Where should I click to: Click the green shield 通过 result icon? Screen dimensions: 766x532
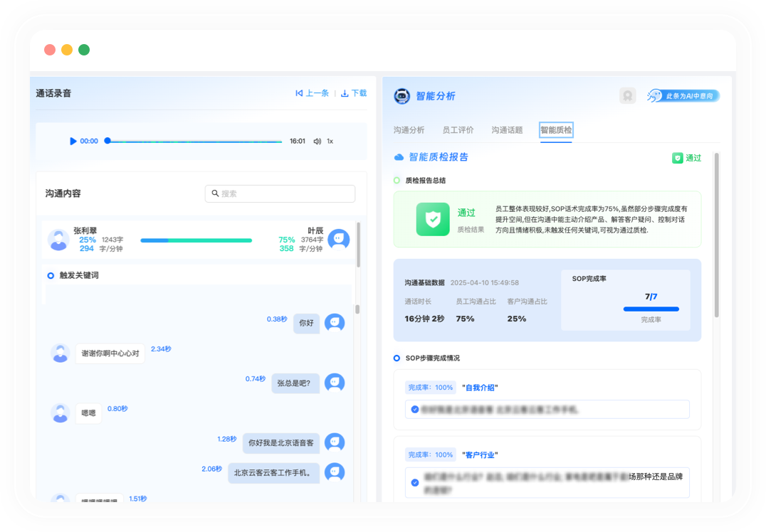433,219
